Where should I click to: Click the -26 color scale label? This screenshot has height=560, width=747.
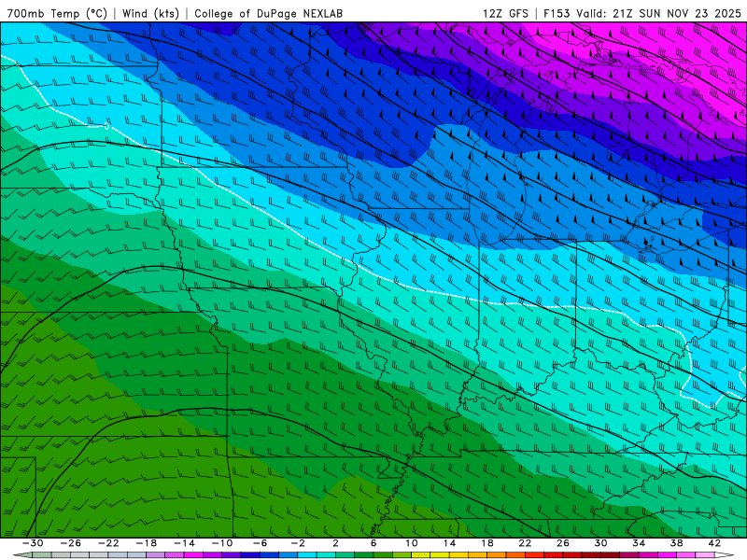[x=71, y=543]
